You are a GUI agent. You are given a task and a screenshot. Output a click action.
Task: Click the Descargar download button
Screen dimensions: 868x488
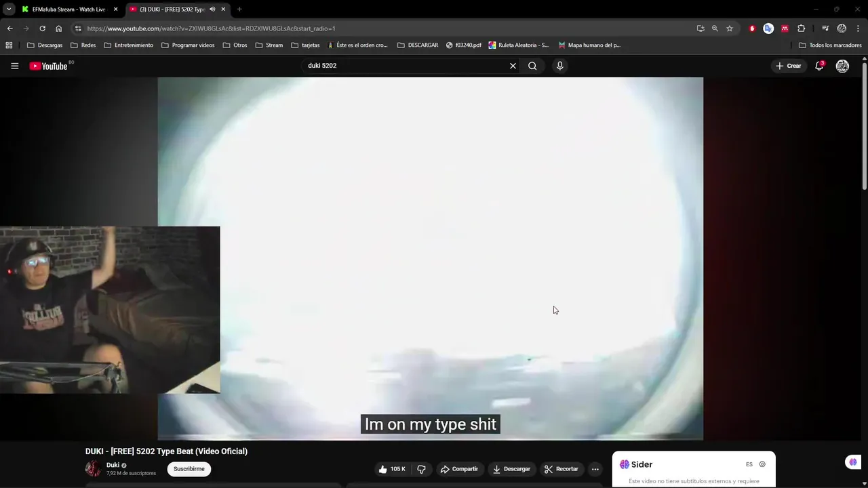click(x=511, y=469)
